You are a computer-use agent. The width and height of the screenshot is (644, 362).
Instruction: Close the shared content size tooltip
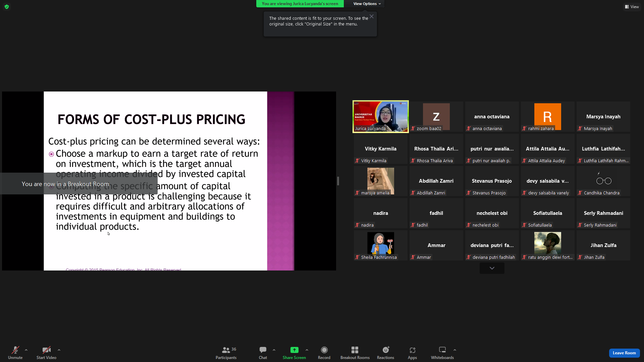point(372,16)
